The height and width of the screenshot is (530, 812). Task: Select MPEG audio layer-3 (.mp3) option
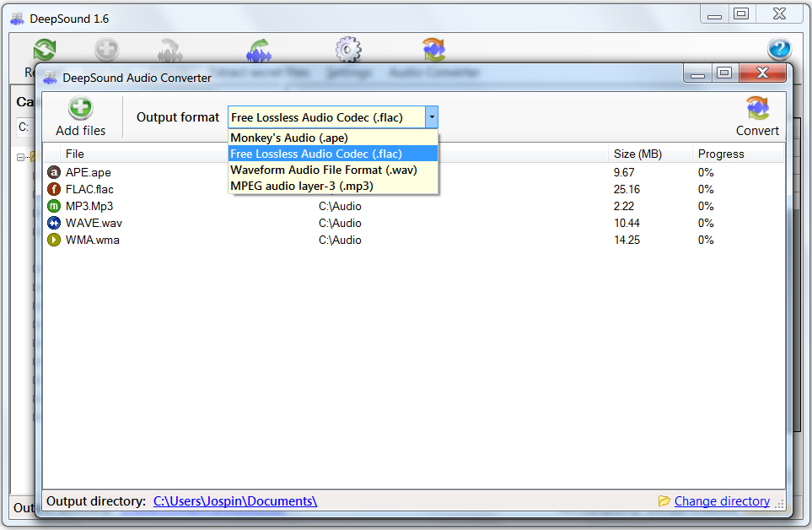[x=333, y=186]
